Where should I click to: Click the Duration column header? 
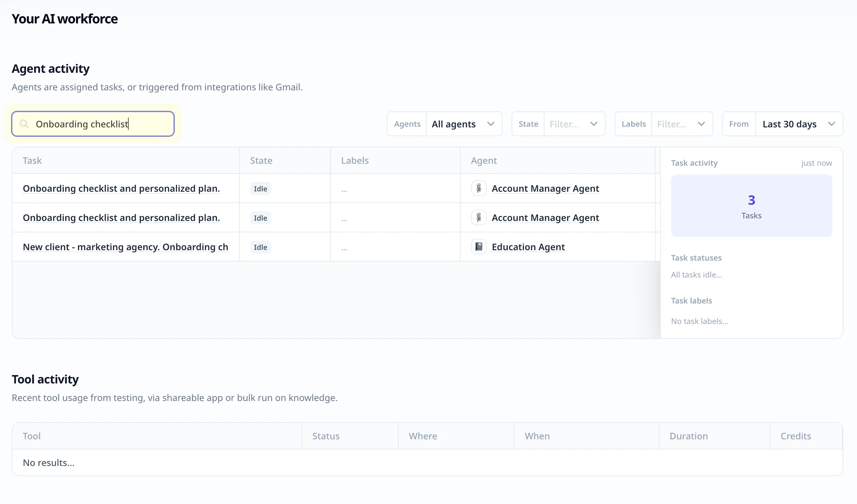click(x=688, y=436)
